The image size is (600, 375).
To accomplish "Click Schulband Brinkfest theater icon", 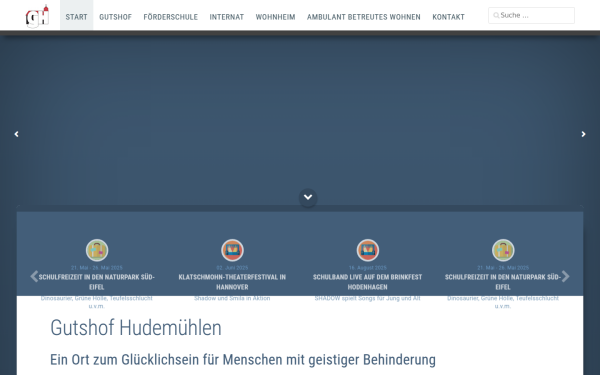I will [x=368, y=250].
